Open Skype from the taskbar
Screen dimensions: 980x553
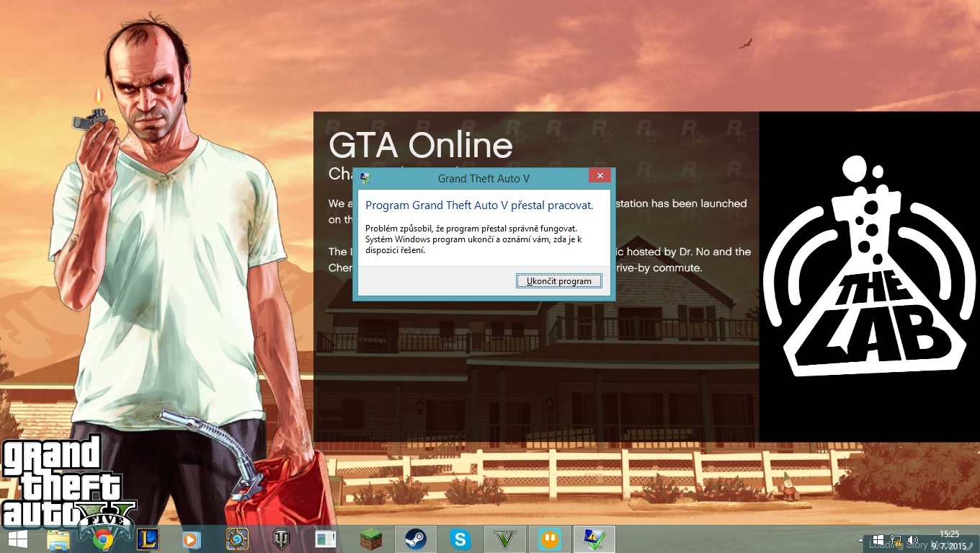click(460, 539)
